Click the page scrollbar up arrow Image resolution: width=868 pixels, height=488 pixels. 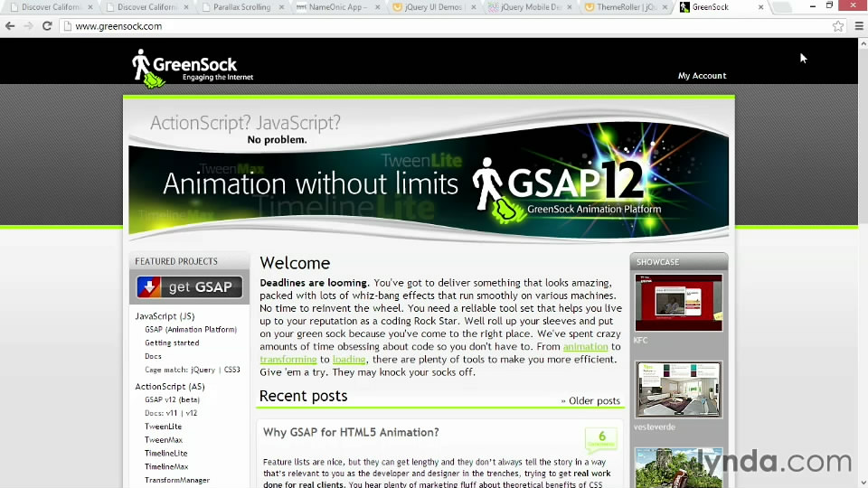point(863,43)
